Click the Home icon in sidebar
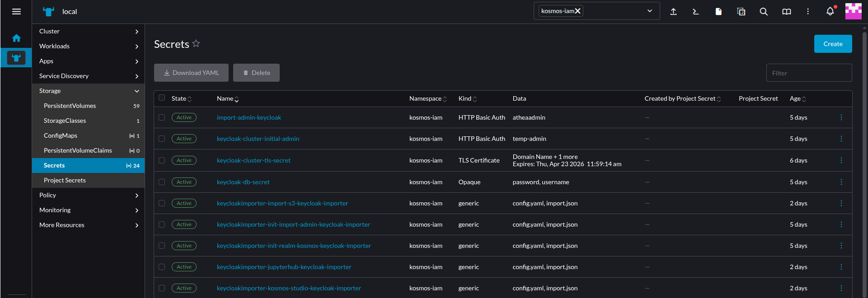Screen dimensions: 868x298 click(x=16, y=38)
